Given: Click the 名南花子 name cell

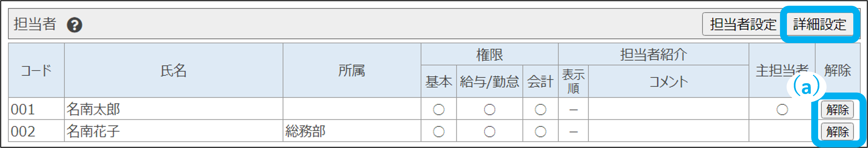Looking at the screenshot, I should point(93,131).
